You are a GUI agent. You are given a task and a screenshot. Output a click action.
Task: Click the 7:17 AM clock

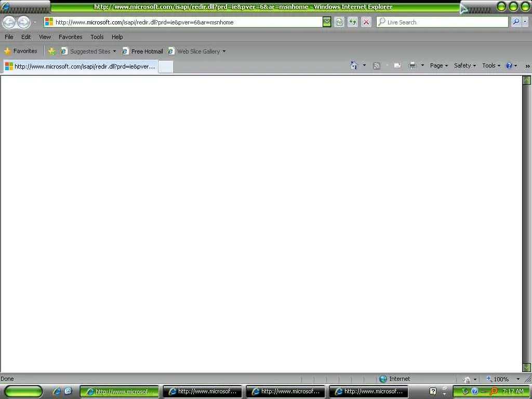[x=513, y=391]
